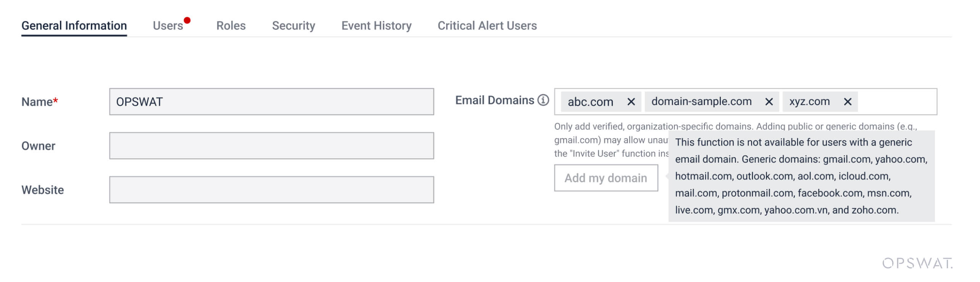The image size is (980, 282).
Task: Click the Email Domains info icon
Action: [x=543, y=100]
